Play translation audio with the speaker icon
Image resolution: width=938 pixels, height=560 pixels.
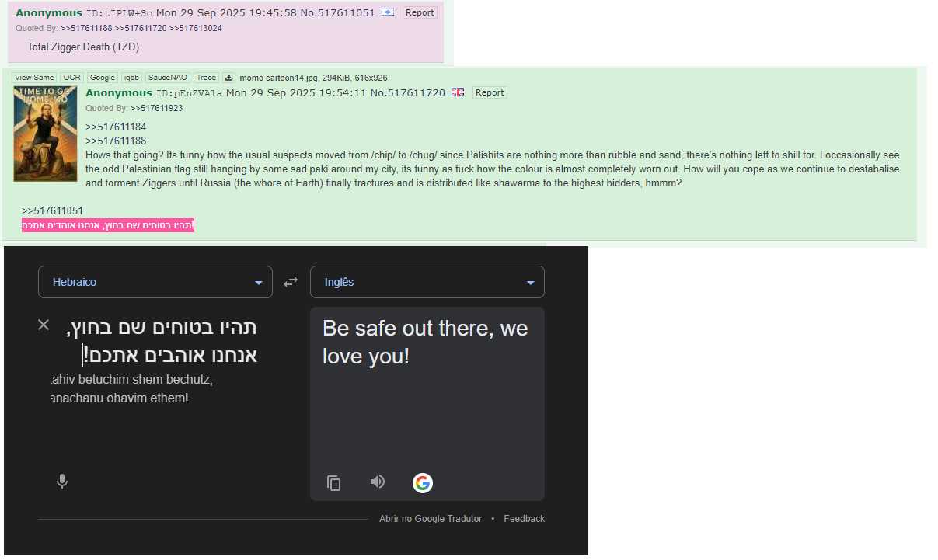coord(378,482)
